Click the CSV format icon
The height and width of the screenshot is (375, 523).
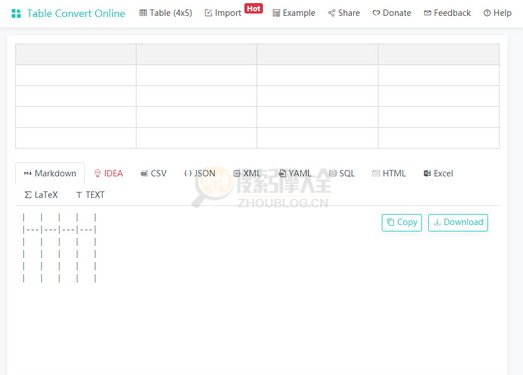(144, 173)
